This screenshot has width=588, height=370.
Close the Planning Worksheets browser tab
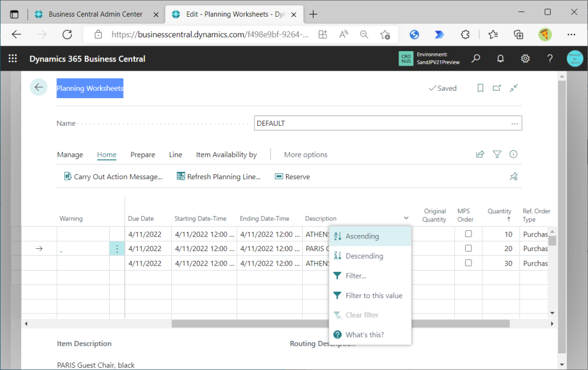tap(293, 14)
